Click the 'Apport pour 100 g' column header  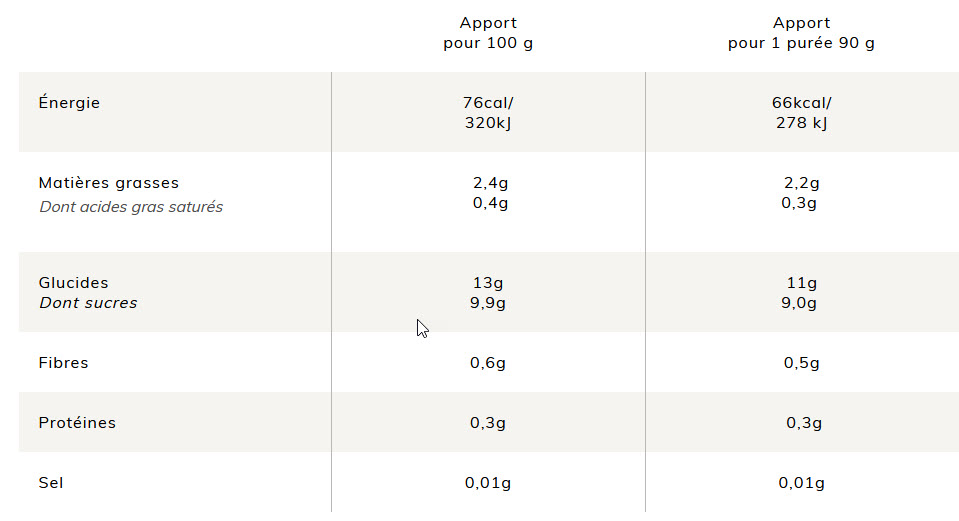coord(488,33)
